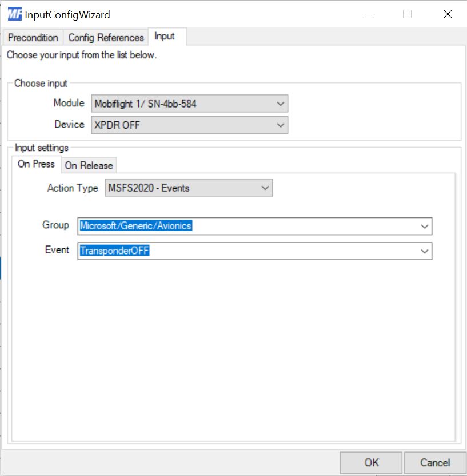Confirm with the OK button
This screenshot has width=467, height=476.
(x=371, y=462)
